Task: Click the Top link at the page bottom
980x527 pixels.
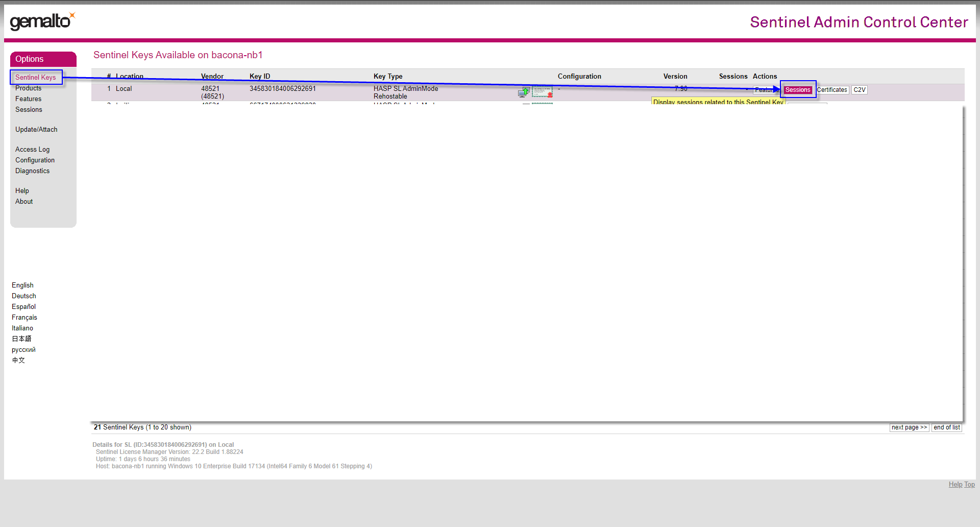Action: 969,485
